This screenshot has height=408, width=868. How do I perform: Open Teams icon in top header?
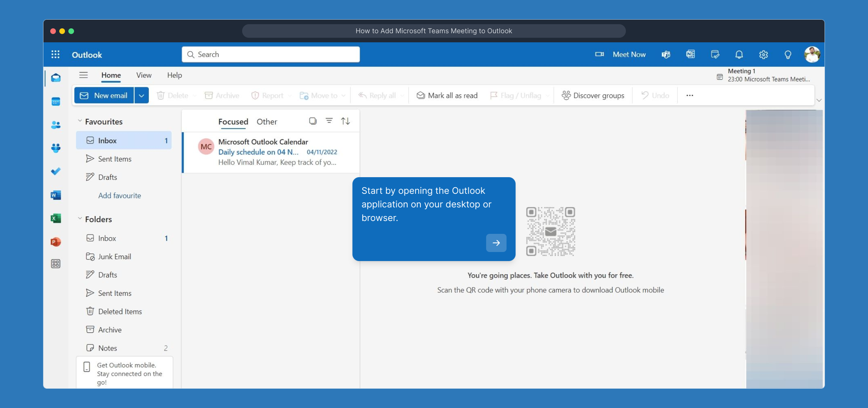pyautogui.click(x=666, y=54)
